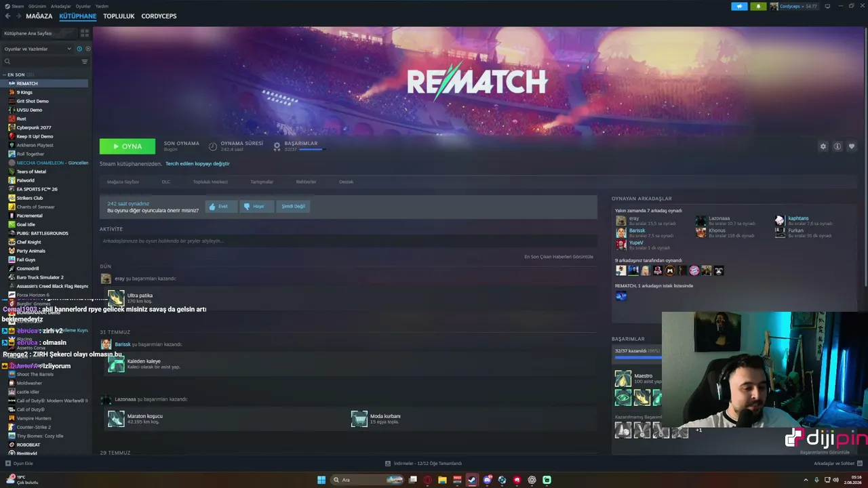The height and width of the screenshot is (488, 868).
Task: Open the CORDYCEPS profile tab
Action: point(159,16)
